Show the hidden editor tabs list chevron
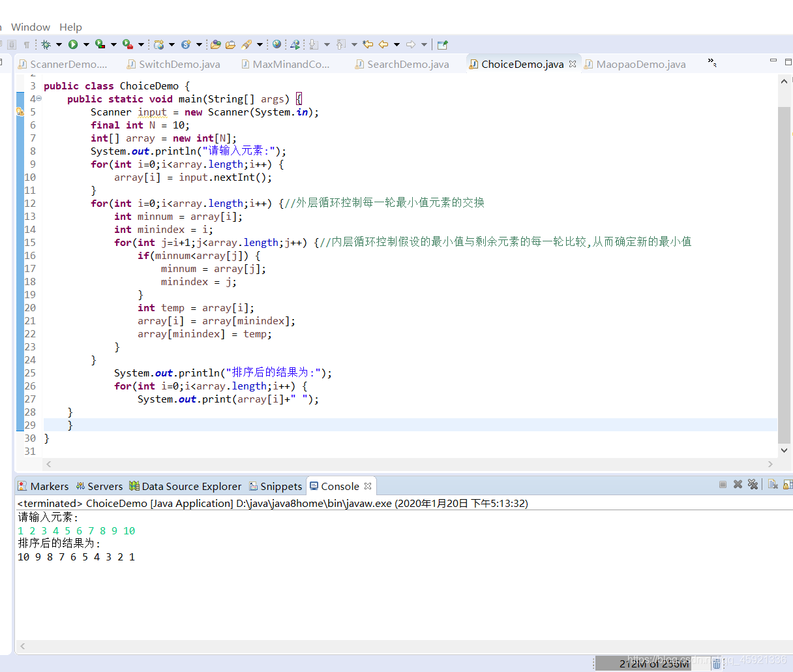 point(712,63)
